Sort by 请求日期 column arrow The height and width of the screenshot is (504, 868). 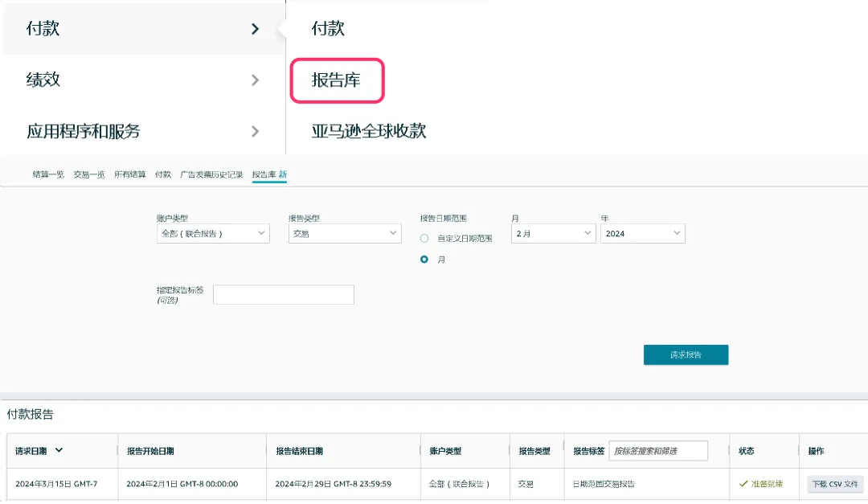[x=59, y=450]
